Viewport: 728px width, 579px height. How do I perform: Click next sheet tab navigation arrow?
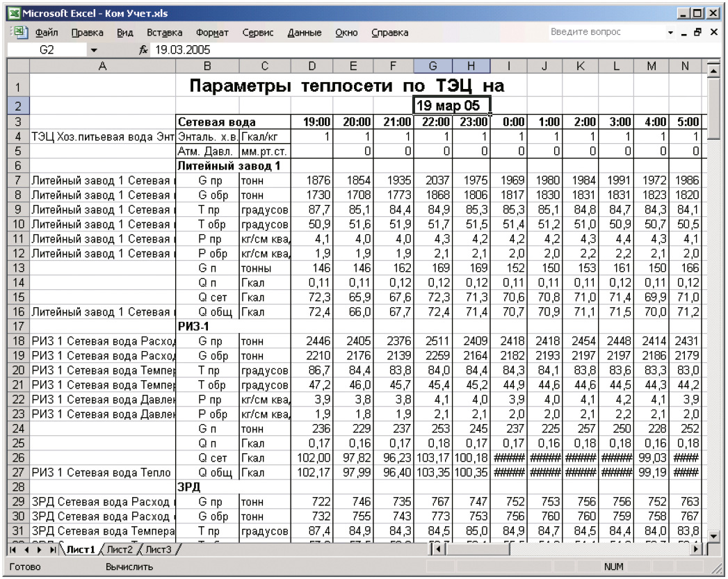(40, 550)
